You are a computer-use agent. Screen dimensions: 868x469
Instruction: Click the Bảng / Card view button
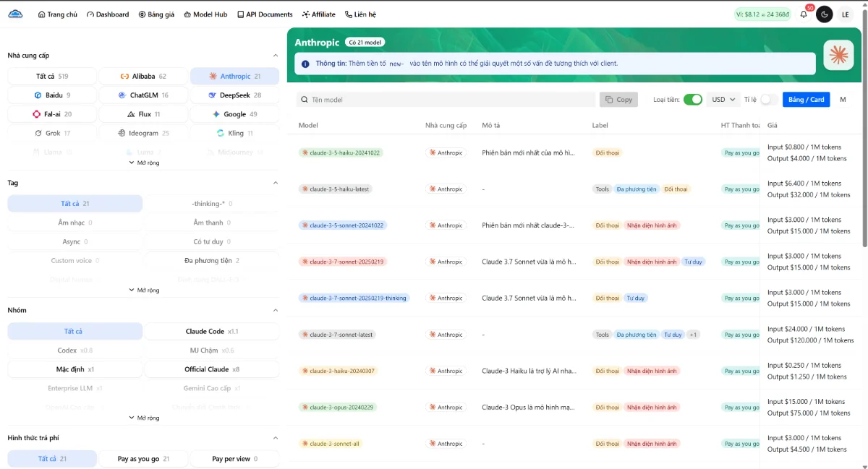click(x=806, y=100)
